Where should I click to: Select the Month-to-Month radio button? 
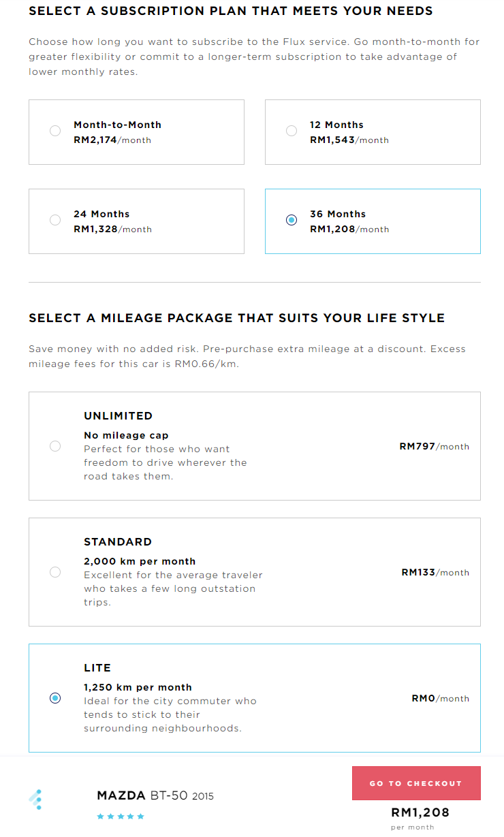tap(55, 131)
